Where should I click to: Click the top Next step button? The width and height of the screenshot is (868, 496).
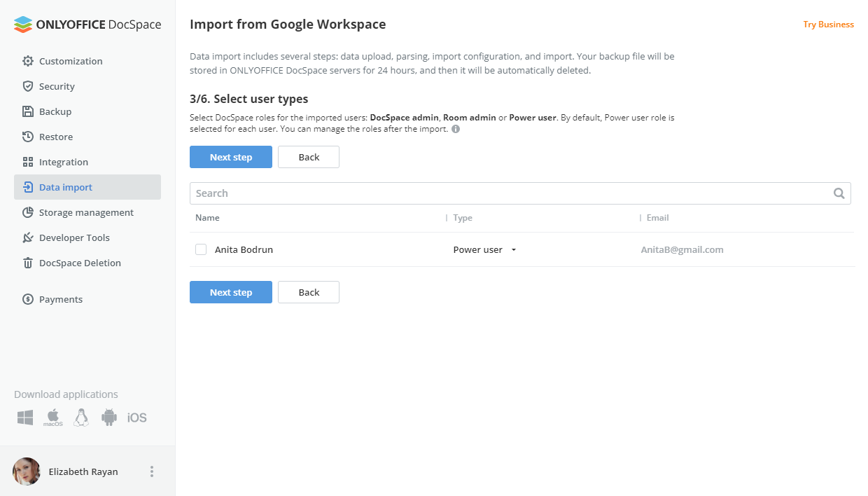coord(231,157)
